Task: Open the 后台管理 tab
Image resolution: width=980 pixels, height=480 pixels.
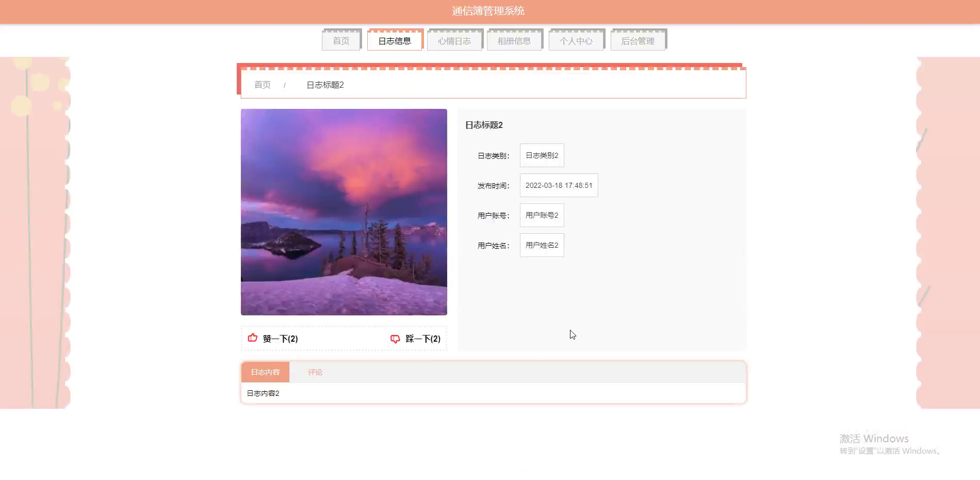Action: 638,41
